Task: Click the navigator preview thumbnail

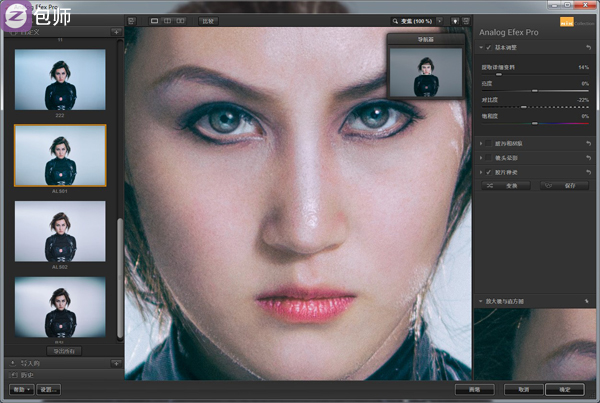Action: (426, 72)
